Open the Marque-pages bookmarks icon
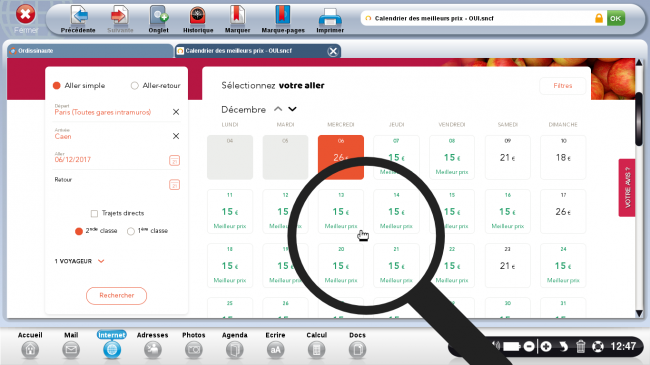Image resolution: width=650 pixels, height=365 pixels. click(283, 16)
